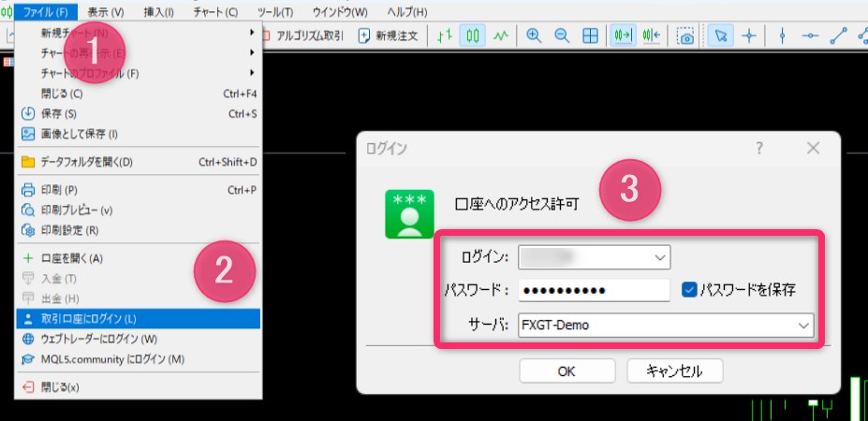This screenshot has height=421, width=868.
Task: Take a chart screenshot with camera icon
Action: [x=686, y=36]
